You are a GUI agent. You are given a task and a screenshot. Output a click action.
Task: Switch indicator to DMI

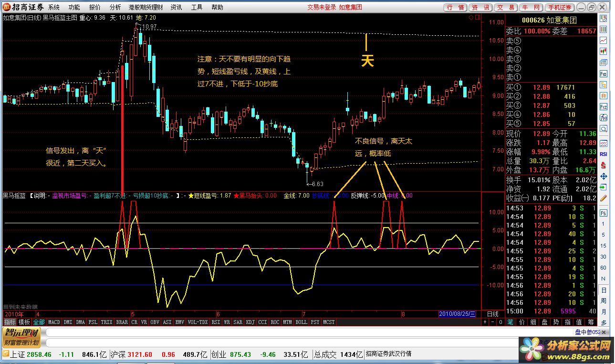[68, 322]
